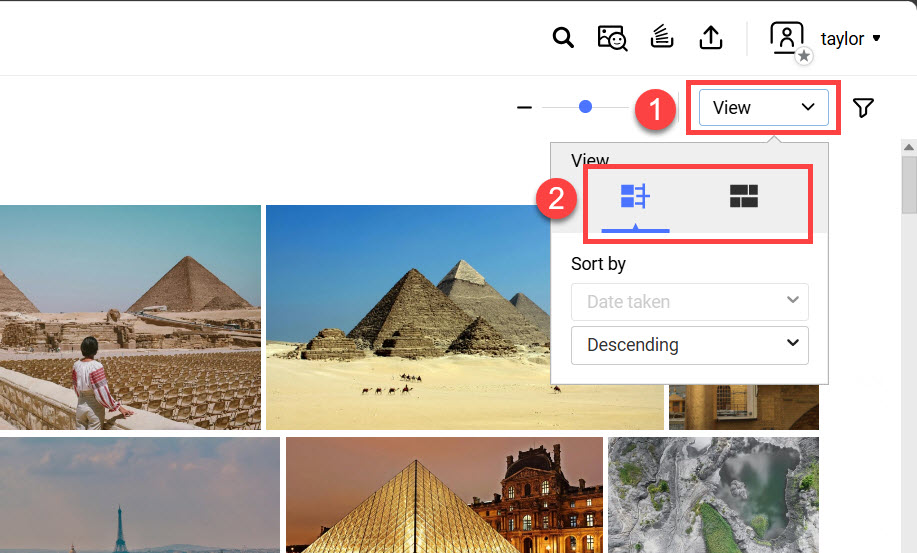
Task: Open the Date taken sort dropdown
Action: tap(690, 302)
